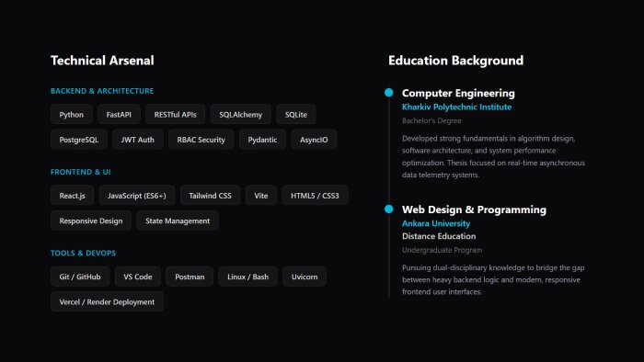Click the timeline dot beside Computer Engineering
644x362 pixels.
pyautogui.click(x=388, y=92)
